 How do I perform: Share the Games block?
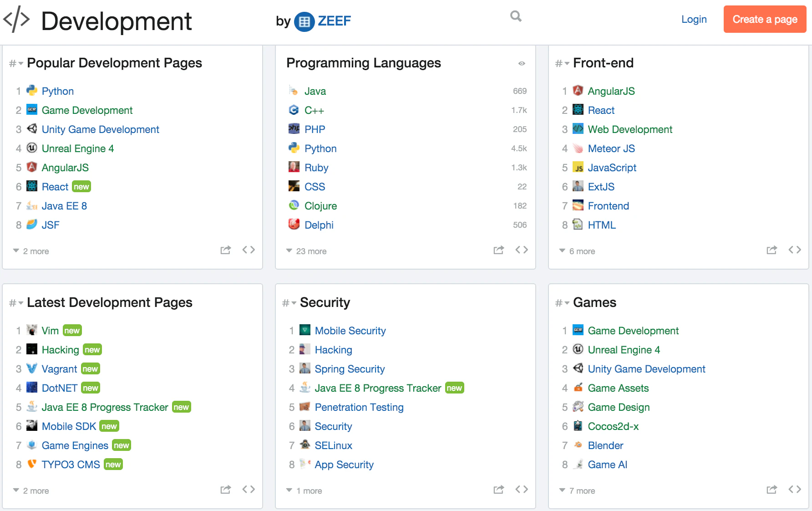coord(772,490)
